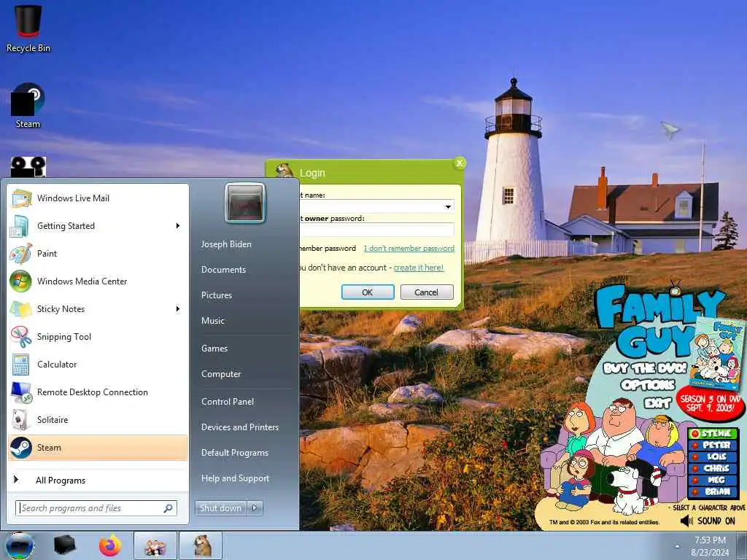747x560 pixels.
Task: Open the Calculator icon
Action: pyautogui.click(x=21, y=365)
